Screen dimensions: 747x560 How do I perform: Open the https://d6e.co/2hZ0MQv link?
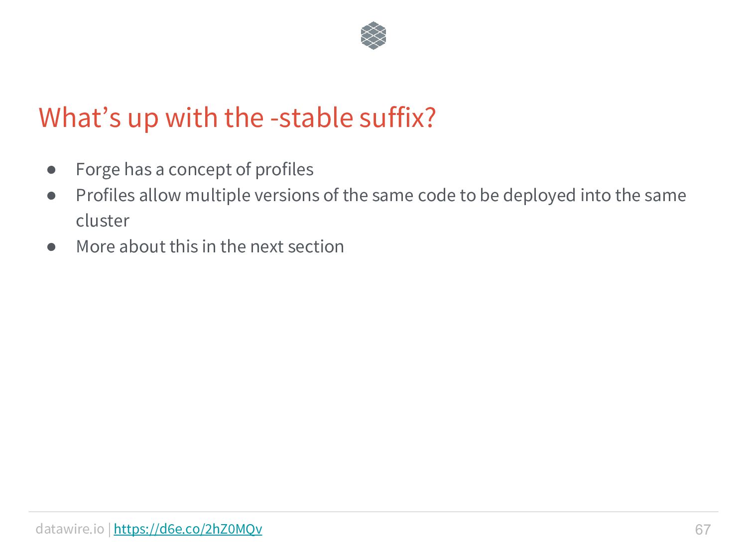tap(188, 529)
